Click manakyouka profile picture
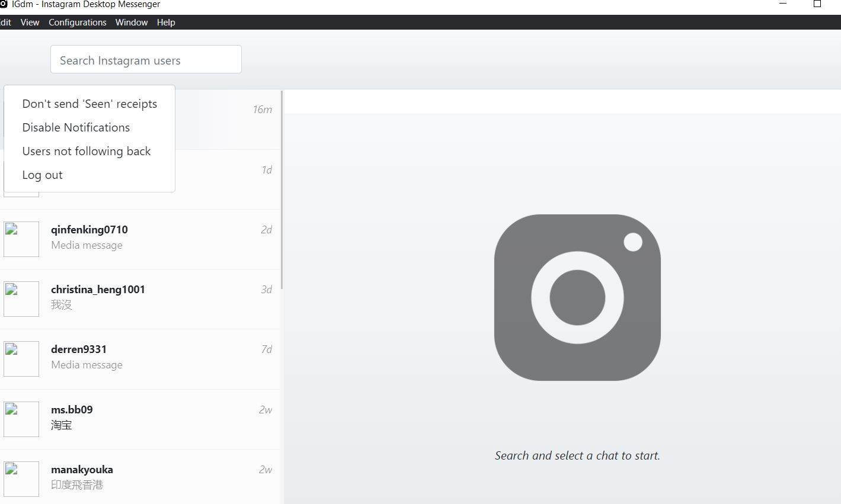 click(21, 479)
